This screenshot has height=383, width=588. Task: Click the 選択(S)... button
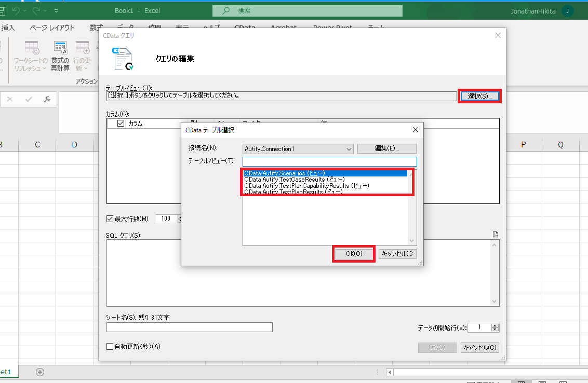click(479, 97)
